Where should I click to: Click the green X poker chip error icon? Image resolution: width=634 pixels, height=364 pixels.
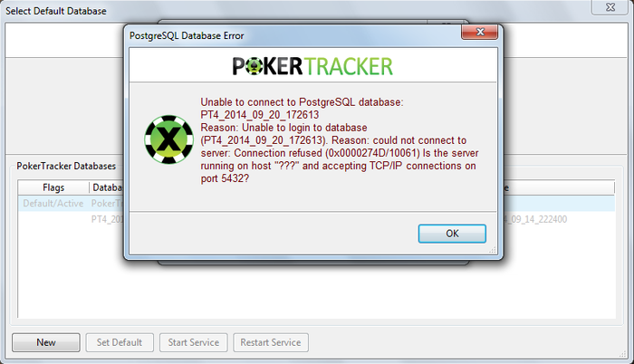pos(169,139)
